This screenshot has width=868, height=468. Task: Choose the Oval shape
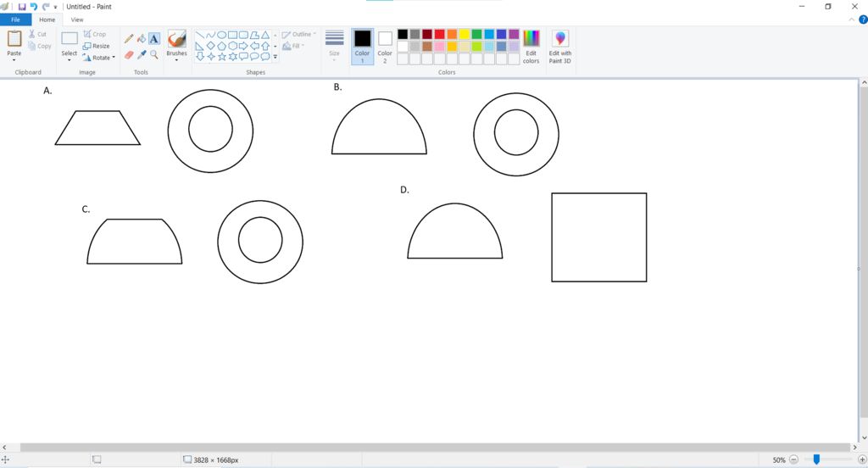click(x=221, y=35)
